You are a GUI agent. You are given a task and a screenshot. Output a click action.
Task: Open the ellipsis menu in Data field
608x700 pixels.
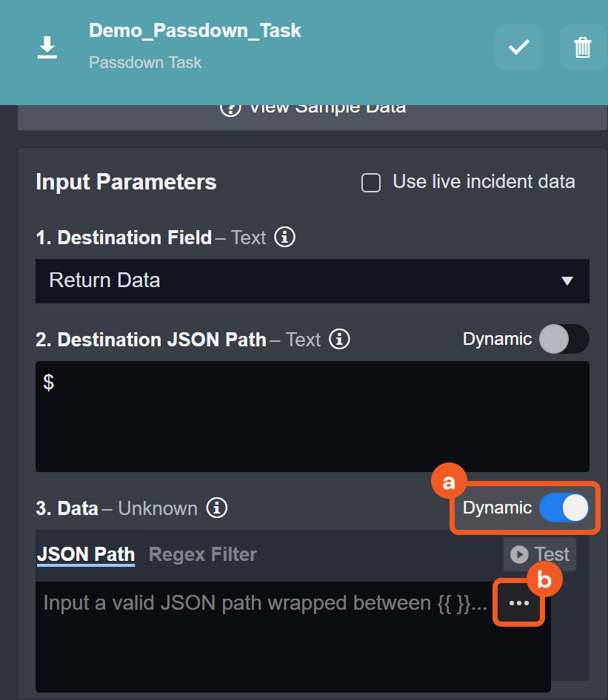(519, 603)
